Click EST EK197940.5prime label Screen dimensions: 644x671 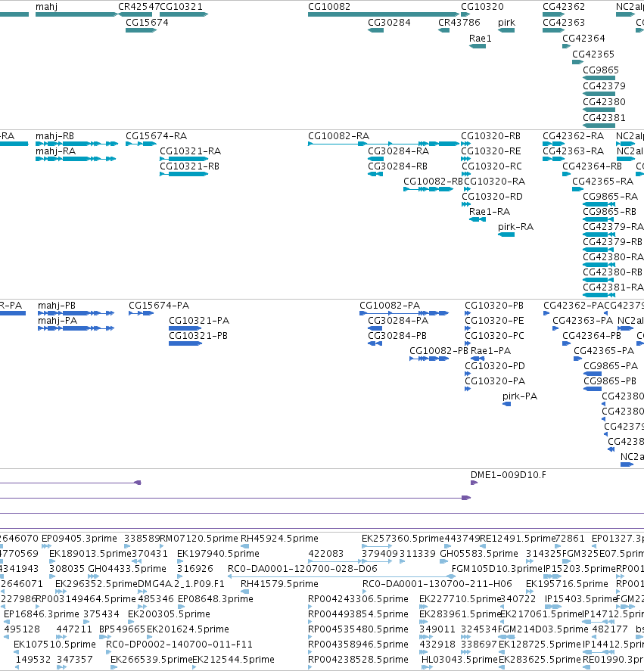point(218,553)
